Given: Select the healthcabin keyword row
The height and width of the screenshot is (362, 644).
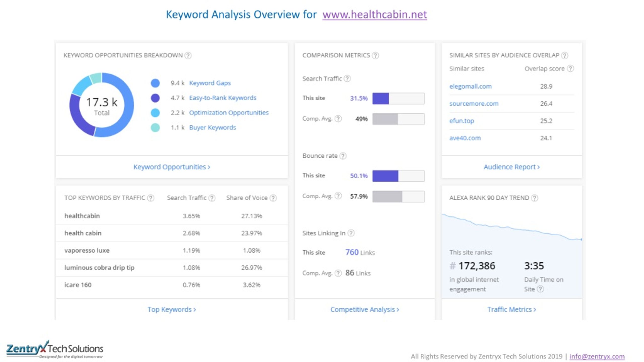Looking at the screenshot, I should 172,216.
